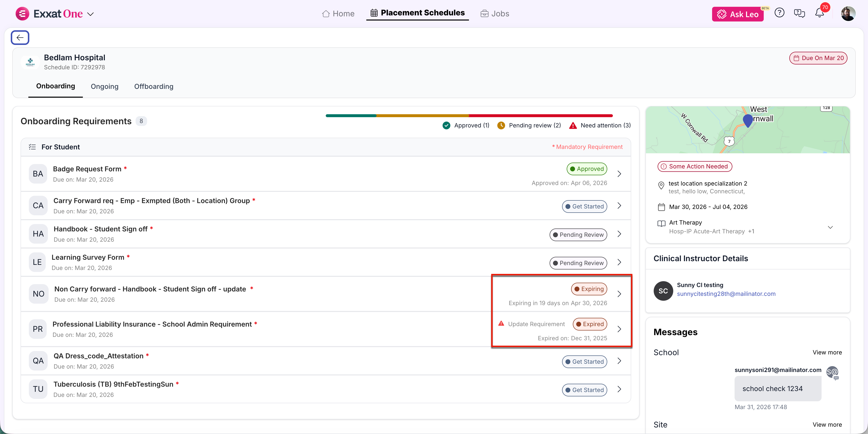
Task: Open the help question mark icon
Action: [779, 13]
